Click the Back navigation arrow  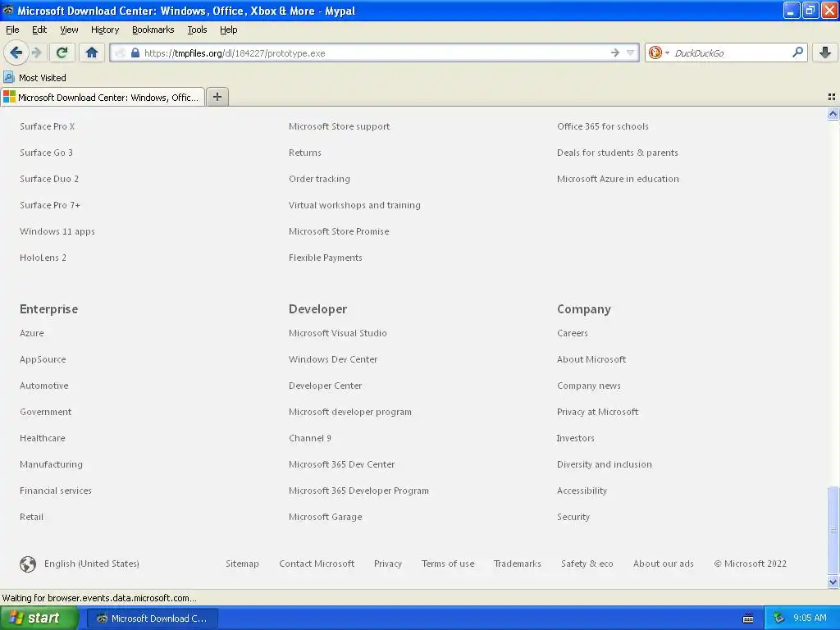coord(16,52)
